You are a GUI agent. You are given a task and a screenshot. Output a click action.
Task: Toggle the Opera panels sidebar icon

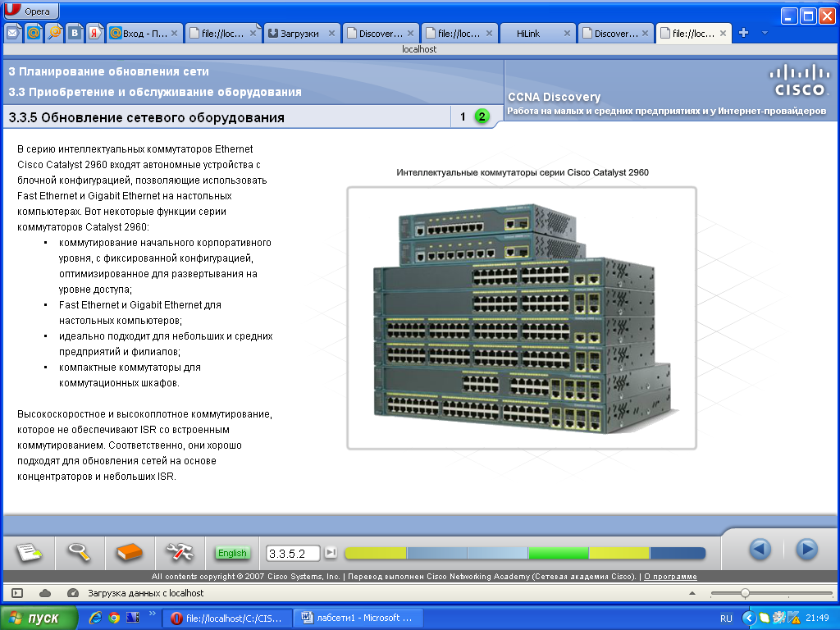(17, 593)
